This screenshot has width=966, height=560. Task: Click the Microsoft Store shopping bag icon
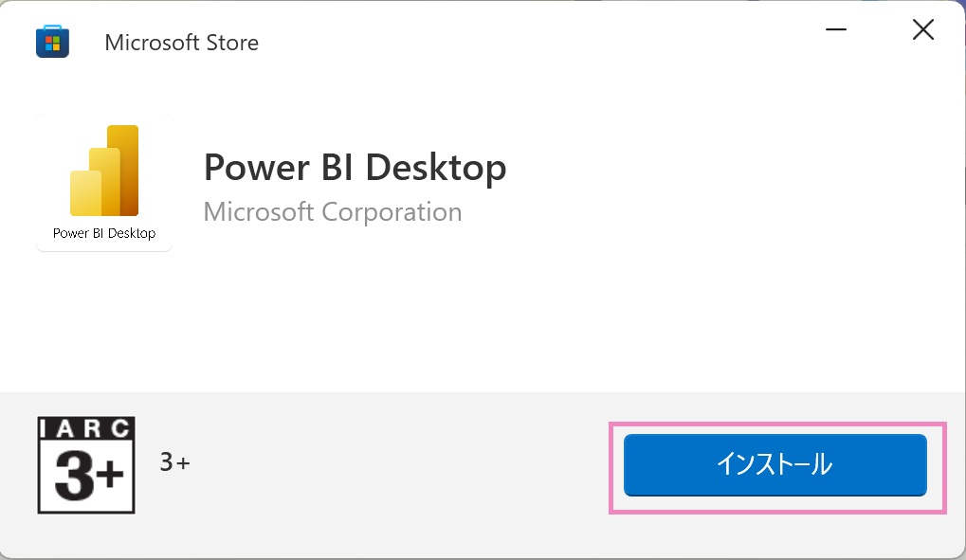[x=52, y=43]
